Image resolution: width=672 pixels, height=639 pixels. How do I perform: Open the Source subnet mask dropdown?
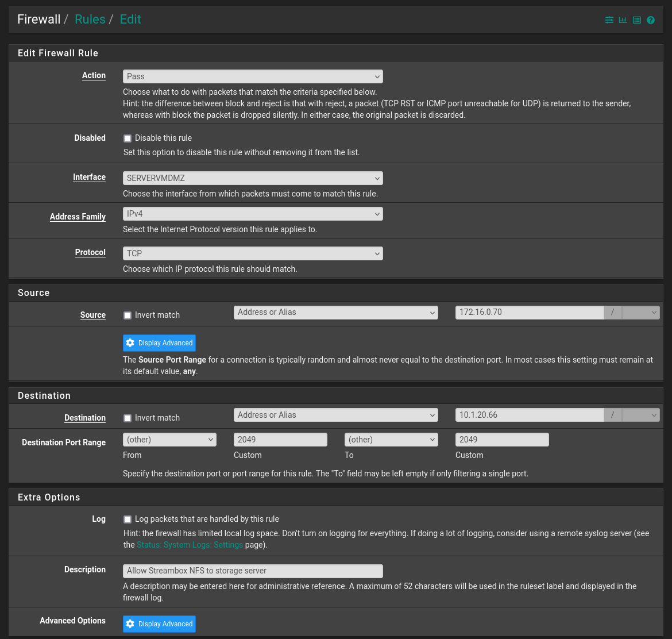point(641,312)
